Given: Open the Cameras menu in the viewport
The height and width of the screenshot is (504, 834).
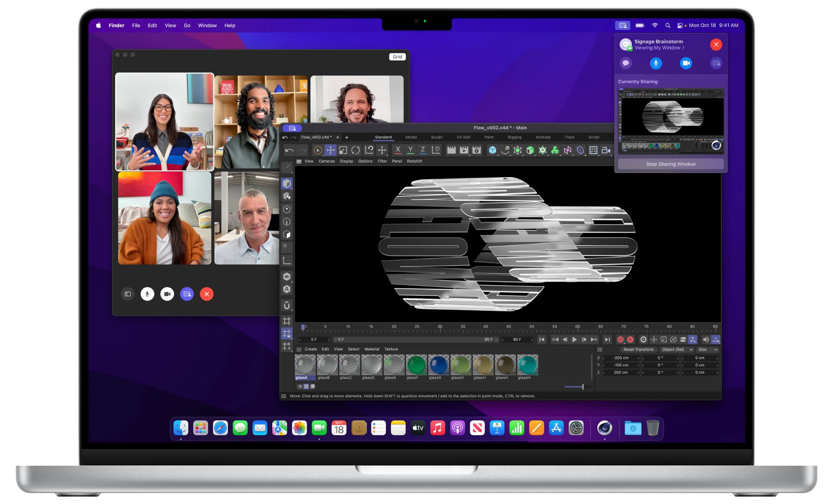Looking at the screenshot, I should tap(327, 161).
